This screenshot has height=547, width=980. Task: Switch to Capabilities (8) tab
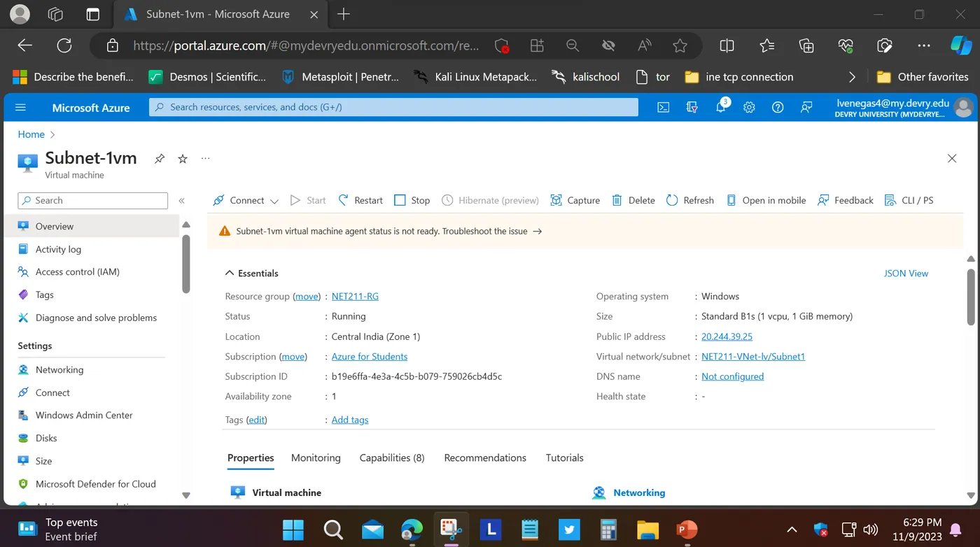click(392, 457)
